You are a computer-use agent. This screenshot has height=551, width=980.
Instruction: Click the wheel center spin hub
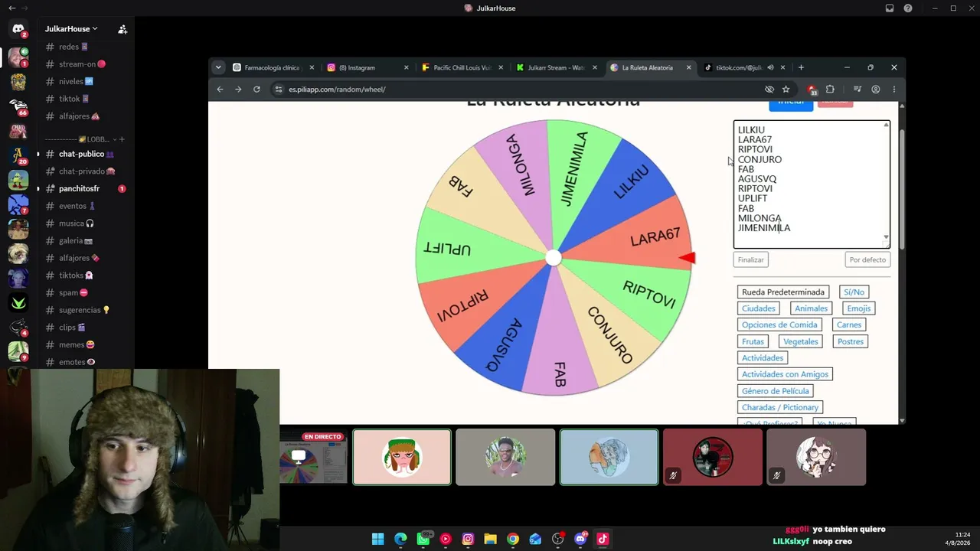point(553,258)
